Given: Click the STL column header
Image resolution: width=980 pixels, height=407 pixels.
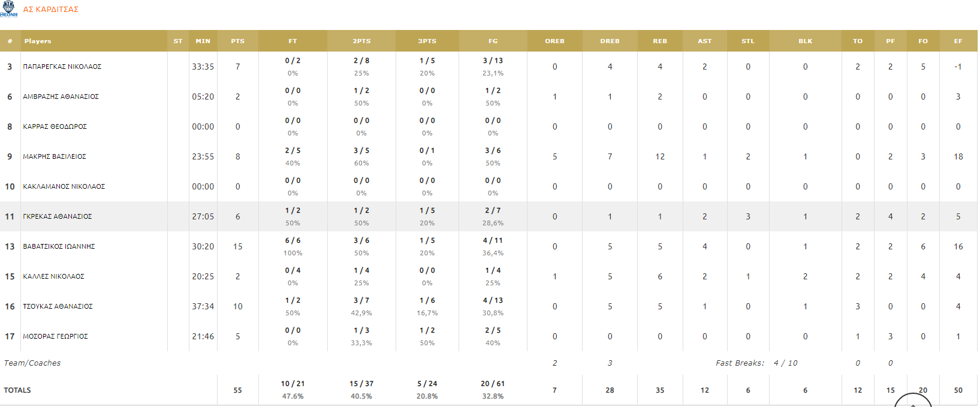Looking at the screenshot, I should pyautogui.click(x=747, y=41).
